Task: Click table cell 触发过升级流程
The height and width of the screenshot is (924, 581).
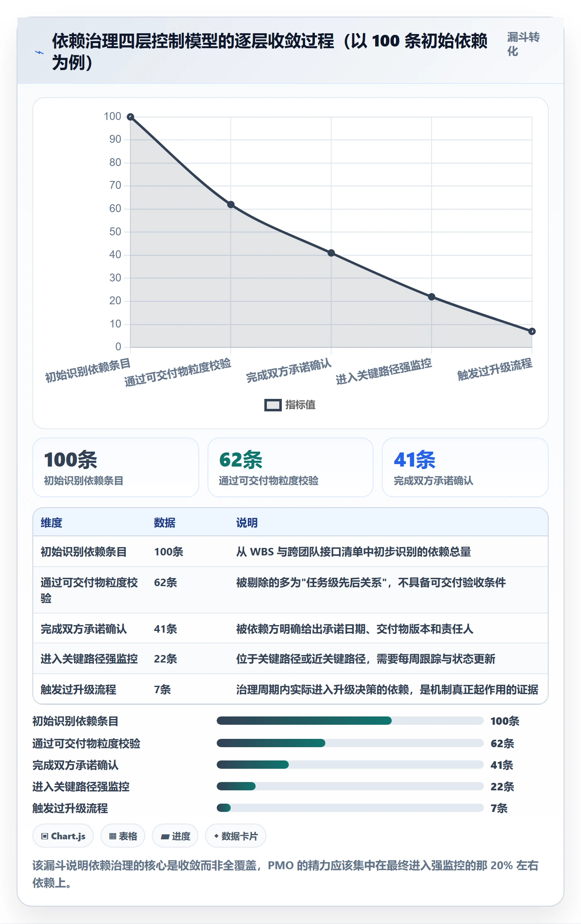Action: [x=78, y=689]
